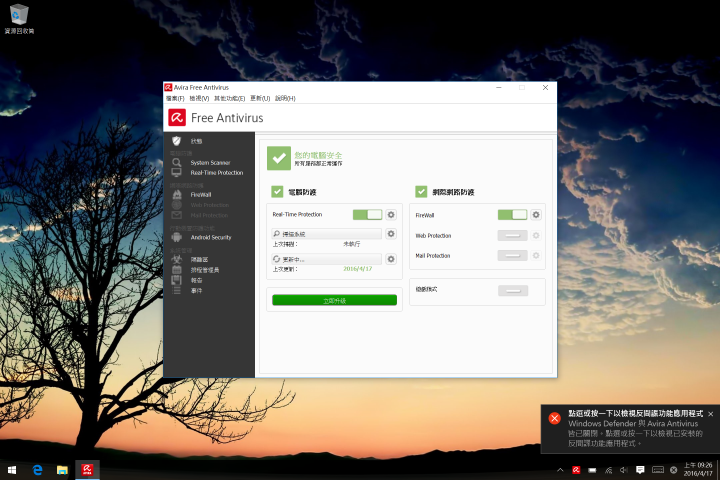This screenshot has height=480, width=720.
Task: Open the 檢視(V) menu
Action: pos(199,98)
